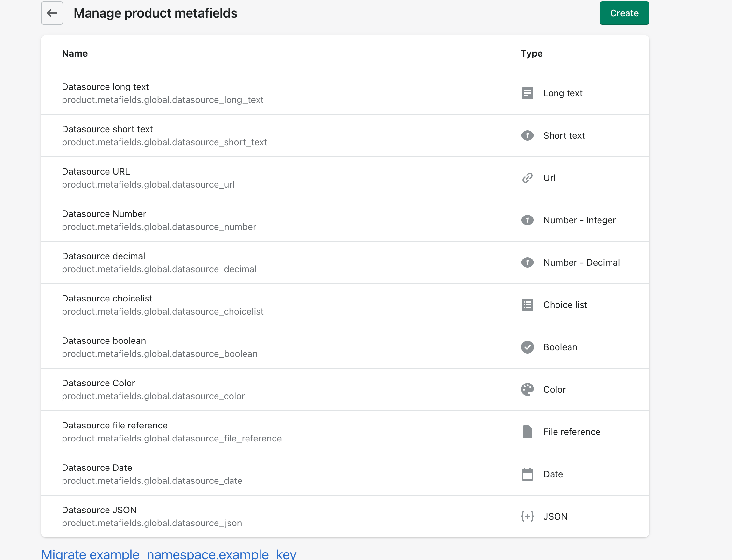Click the Boolean checkmark icon
Viewport: 732px width, 560px height.
coord(527,347)
